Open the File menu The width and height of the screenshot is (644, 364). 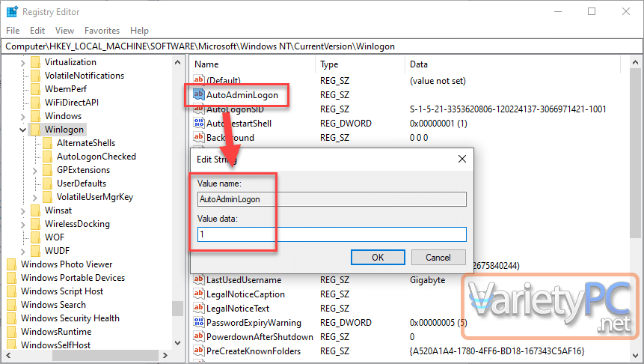[13, 31]
